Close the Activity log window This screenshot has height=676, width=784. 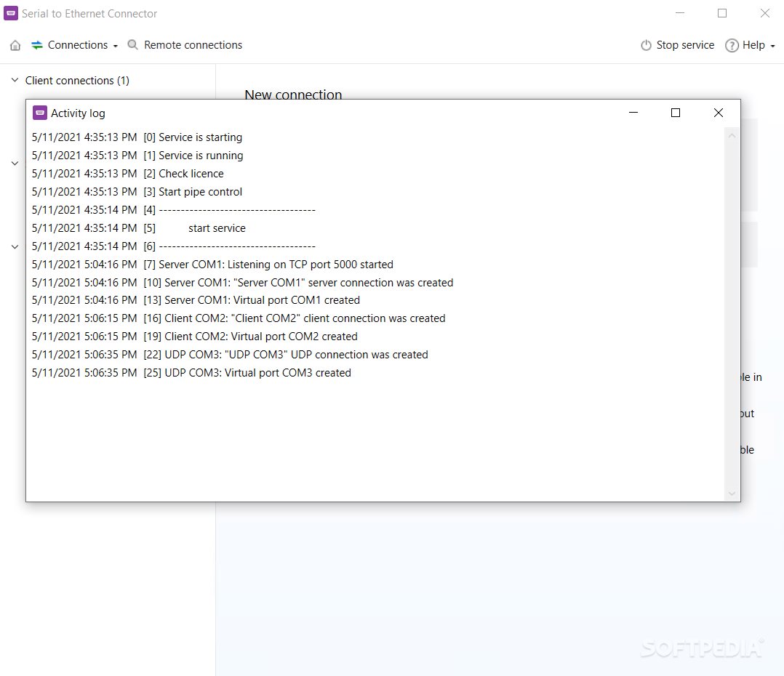(x=718, y=113)
